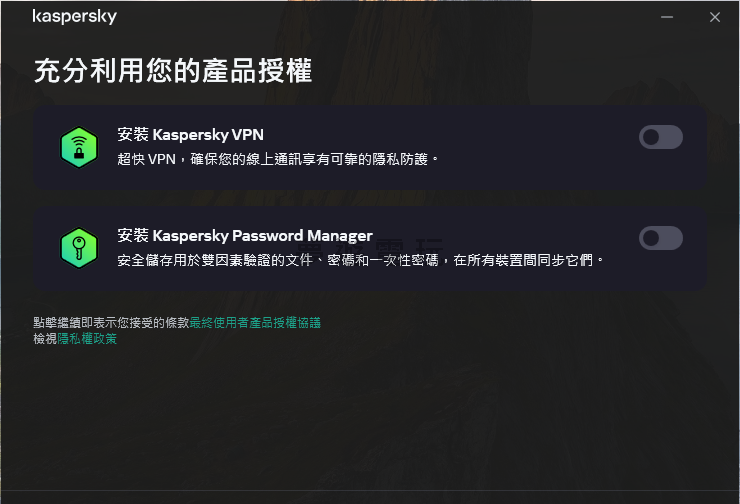
Task: Click the dark background below the links
Action: (x=370, y=415)
